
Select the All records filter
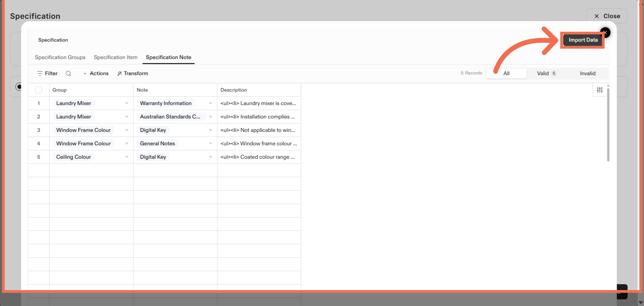[506, 73]
